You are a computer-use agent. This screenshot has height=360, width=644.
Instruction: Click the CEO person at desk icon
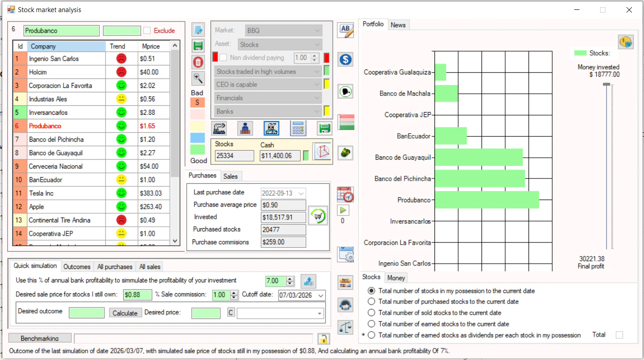[245, 129]
